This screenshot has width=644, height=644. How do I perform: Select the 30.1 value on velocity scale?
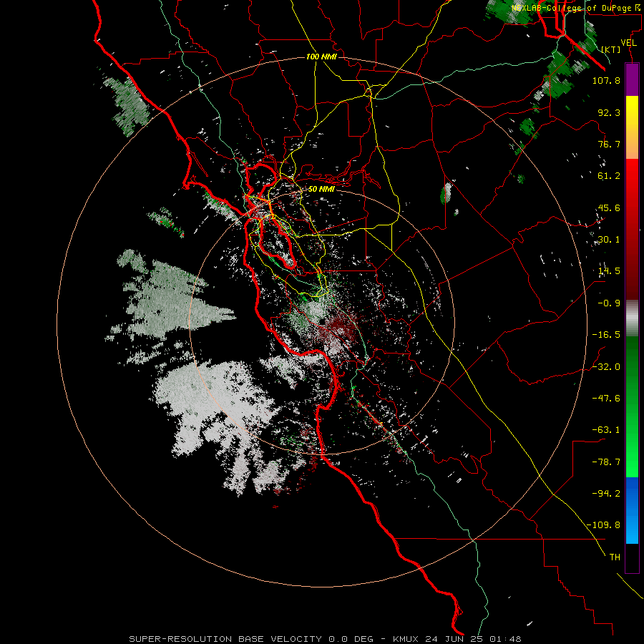coord(609,240)
